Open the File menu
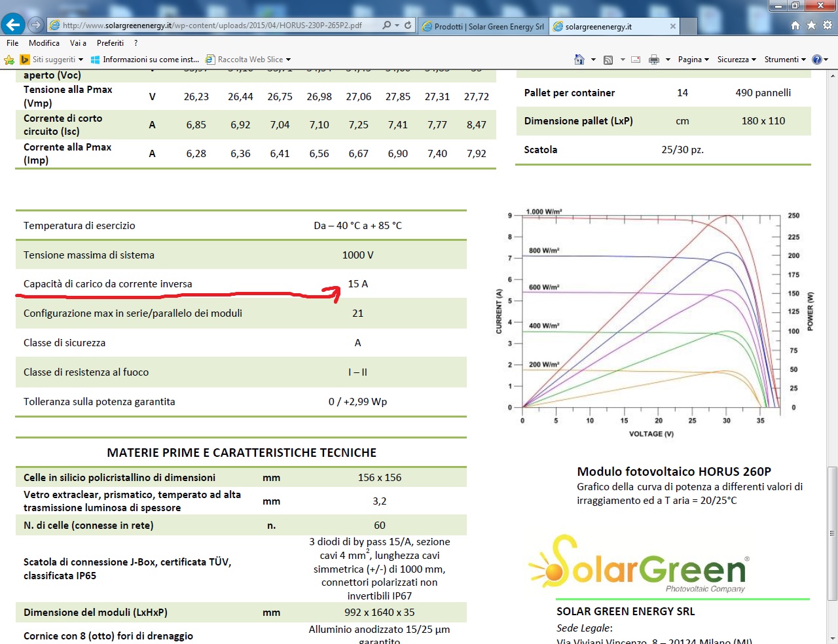Image resolution: width=838 pixels, height=644 pixels. tap(12, 43)
